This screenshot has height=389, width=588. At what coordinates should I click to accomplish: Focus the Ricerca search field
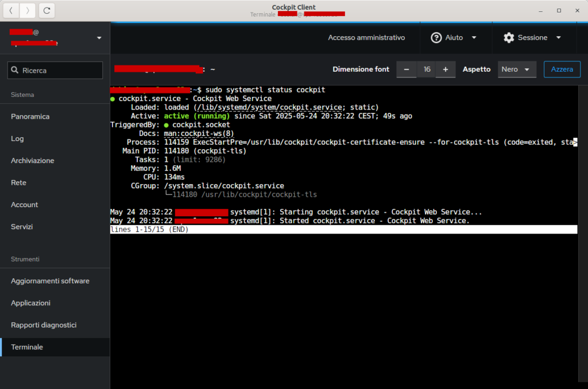pyautogui.click(x=55, y=70)
